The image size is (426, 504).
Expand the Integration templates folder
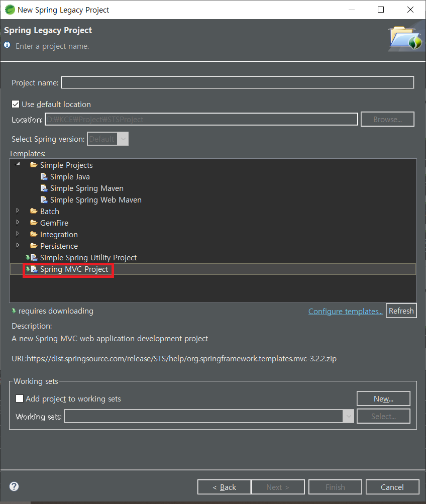point(18,234)
